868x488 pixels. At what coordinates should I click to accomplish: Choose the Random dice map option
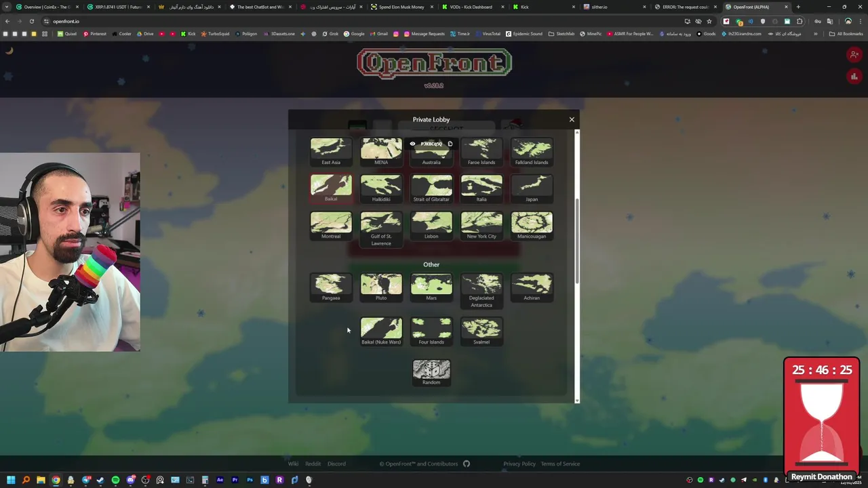pyautogui.click(x=431, y=373)
